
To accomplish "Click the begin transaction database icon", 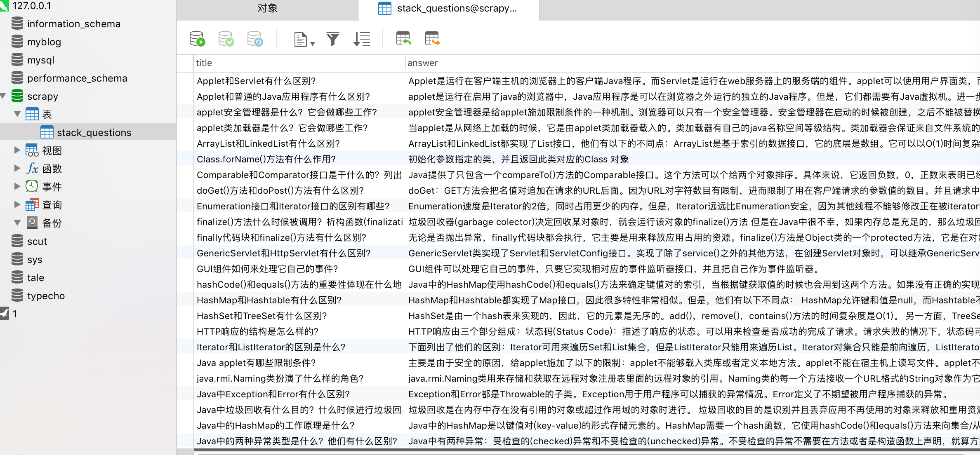I will [197, 39].
